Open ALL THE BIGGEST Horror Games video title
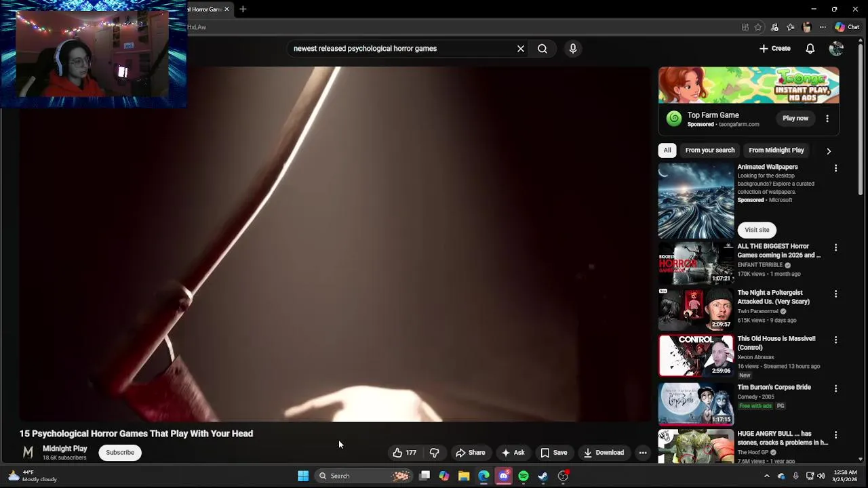This screenshot has height=488, width=868. point(779,251)
